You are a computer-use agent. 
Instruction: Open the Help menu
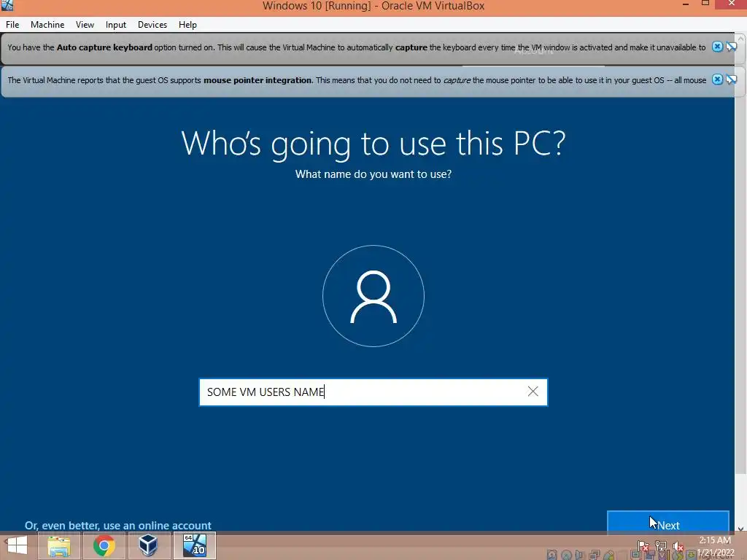187,25
